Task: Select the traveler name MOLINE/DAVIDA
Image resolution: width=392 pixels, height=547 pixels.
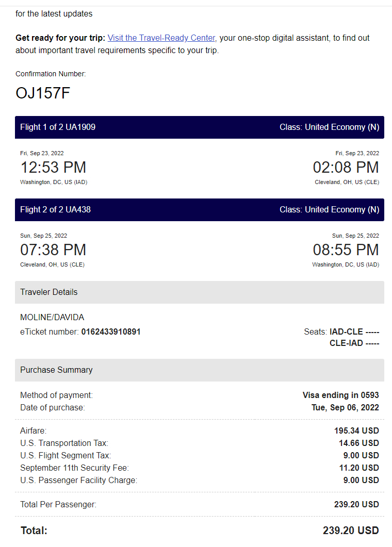Action: (x=52, y=318)
